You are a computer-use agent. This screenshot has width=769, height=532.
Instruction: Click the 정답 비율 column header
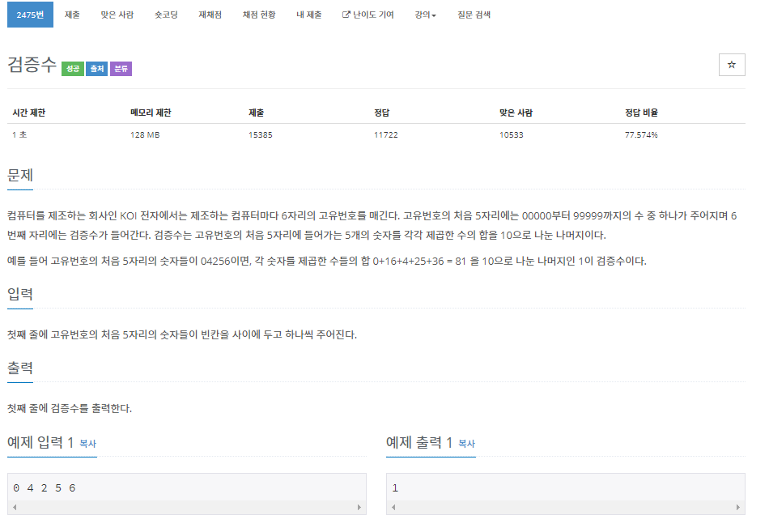coord(641,113)
